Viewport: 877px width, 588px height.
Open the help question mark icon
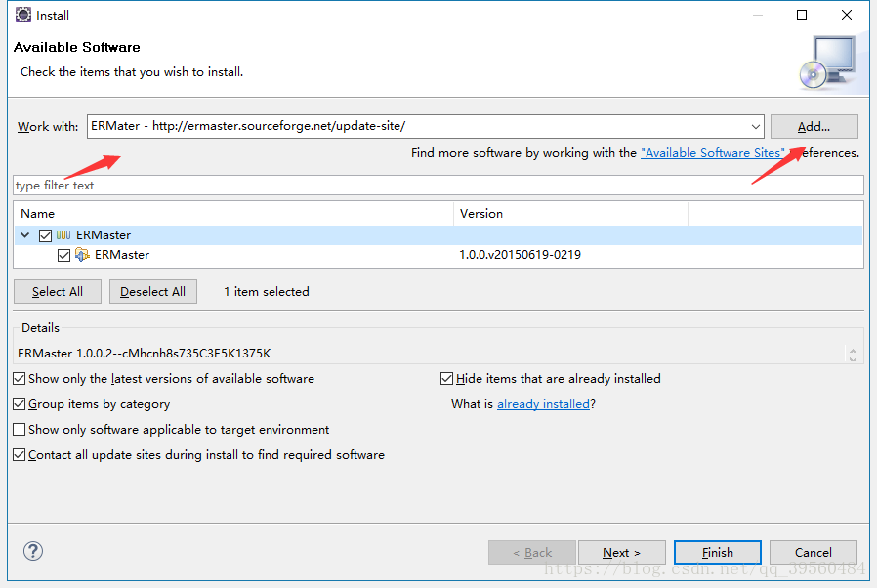(x=33, y=551)
